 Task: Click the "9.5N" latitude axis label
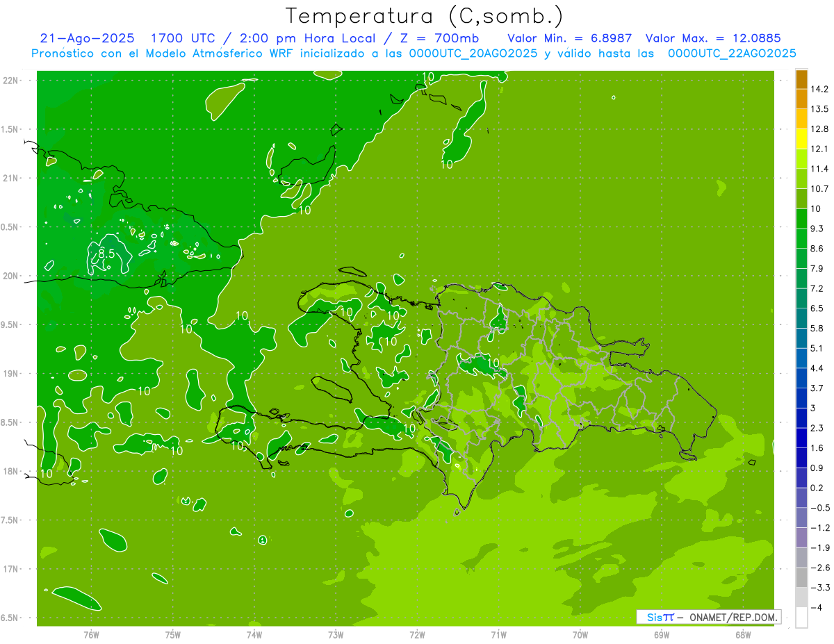tap(10, 324)
